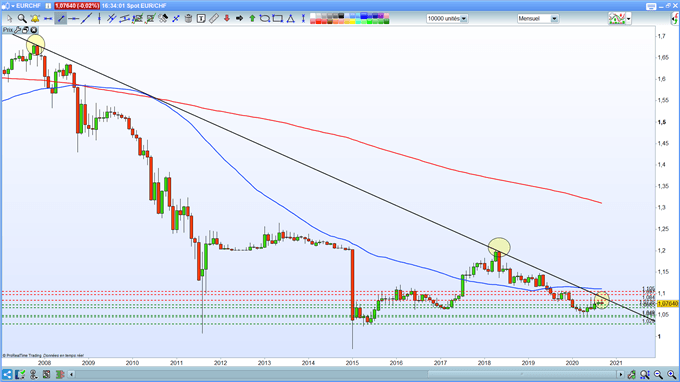
Task: Place a green up arrow marker
Action: click(252, 19)
